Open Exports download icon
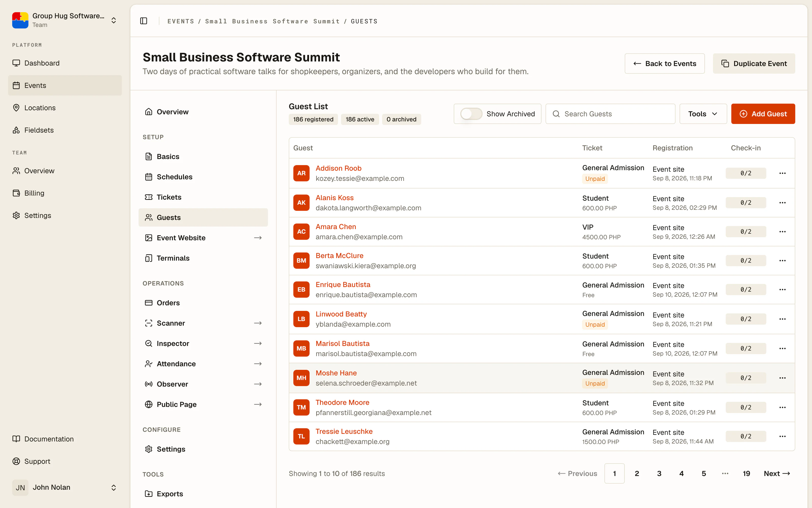 click(x=149, y=494)
